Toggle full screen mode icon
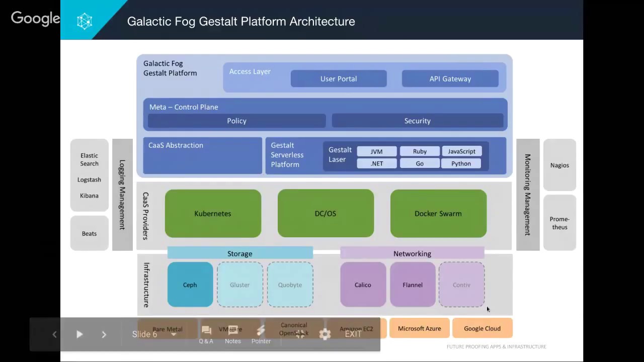644x362 pixels. point(300,334)
